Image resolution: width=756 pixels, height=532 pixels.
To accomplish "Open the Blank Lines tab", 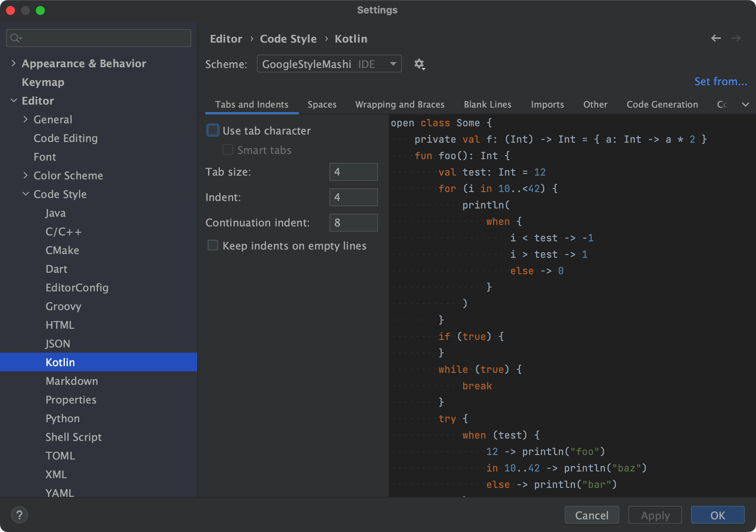I will click(x=487, y=105).
